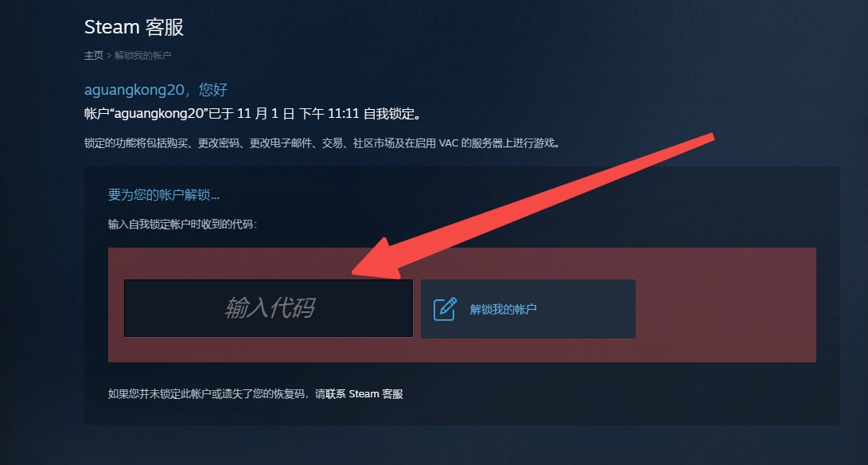
Task: Click the red highlighted area right of unlock button
Action: (x=726, y=305)
